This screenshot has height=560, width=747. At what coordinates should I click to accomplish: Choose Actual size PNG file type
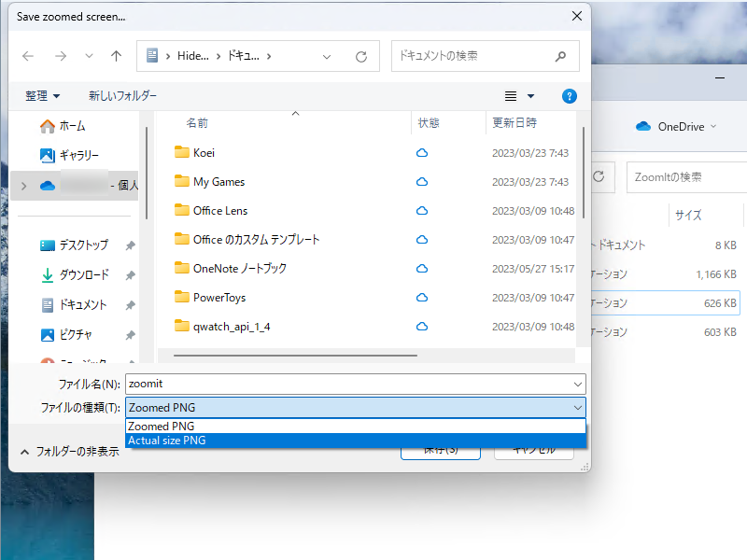(x=356, y=441)
